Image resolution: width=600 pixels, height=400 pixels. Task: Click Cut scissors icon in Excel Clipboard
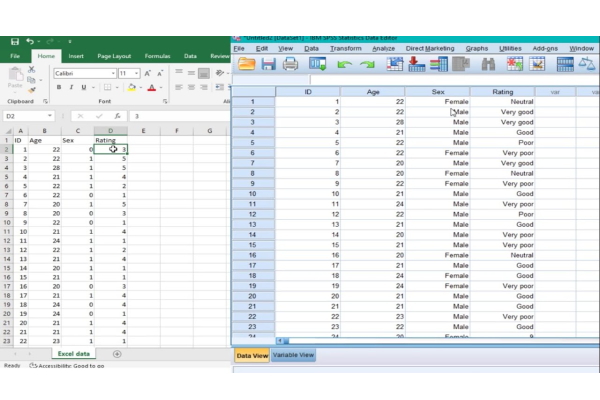[x=31, y=69]
